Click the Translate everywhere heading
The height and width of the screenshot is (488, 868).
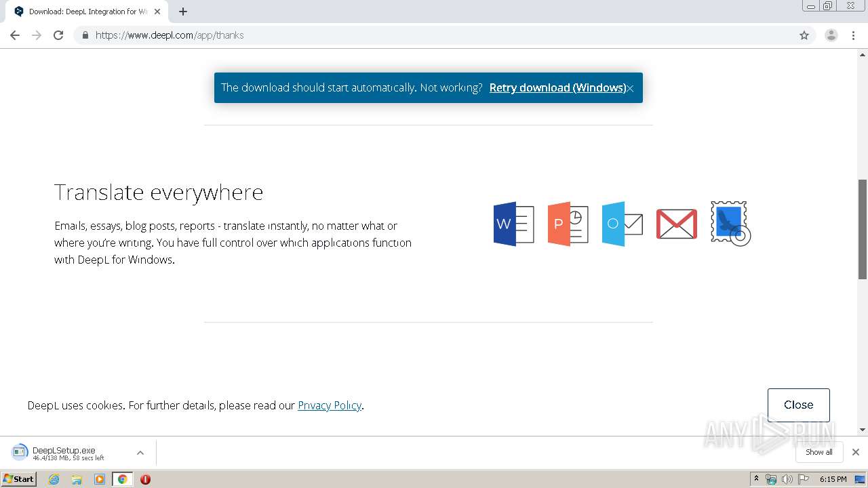pyautogui.click(x=159, y=192)
